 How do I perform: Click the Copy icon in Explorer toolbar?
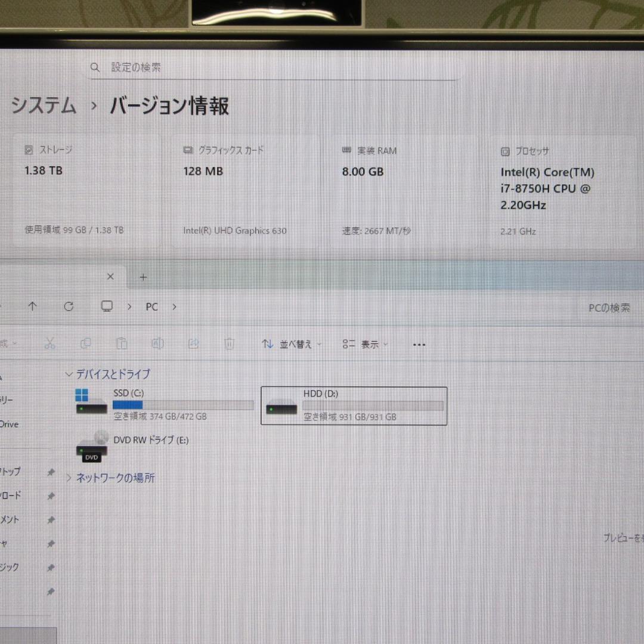coord(86,343)
